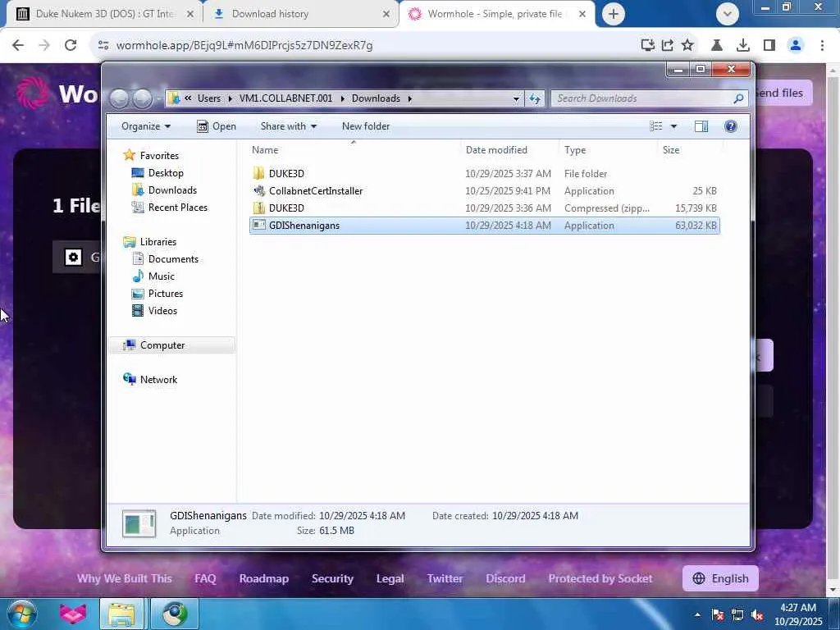
Task: Select Libraries in the navigation pane
Action: [158, 242]
